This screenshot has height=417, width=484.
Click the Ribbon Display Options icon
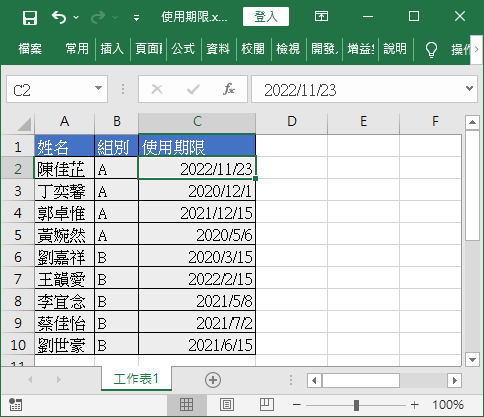tap(321, 16)
